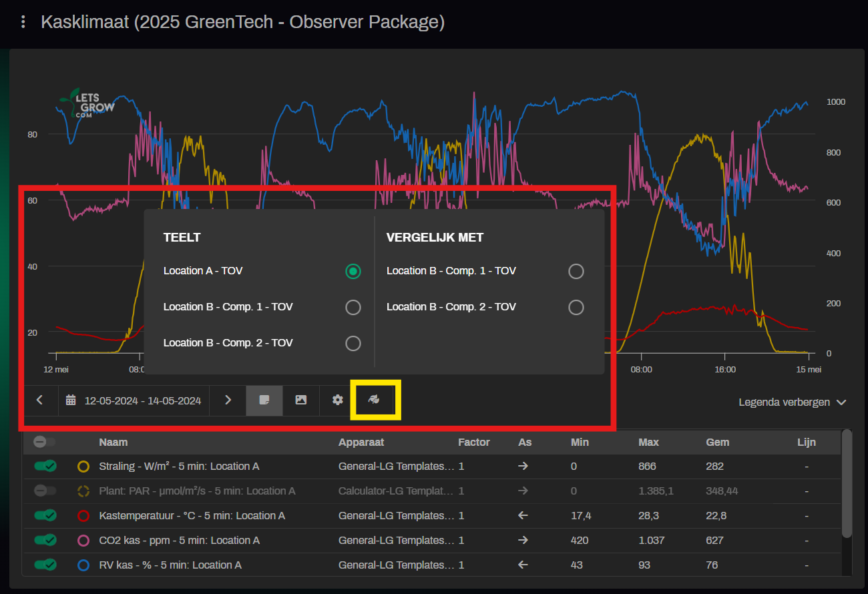868x594 pixels.
Task: Go to the next date range
Action: click(228, 400)
